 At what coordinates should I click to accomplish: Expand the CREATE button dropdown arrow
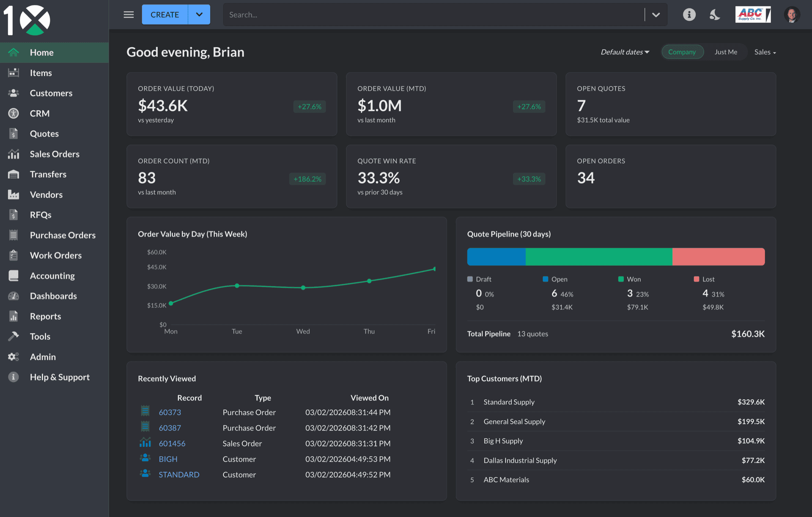pos(199,14)
